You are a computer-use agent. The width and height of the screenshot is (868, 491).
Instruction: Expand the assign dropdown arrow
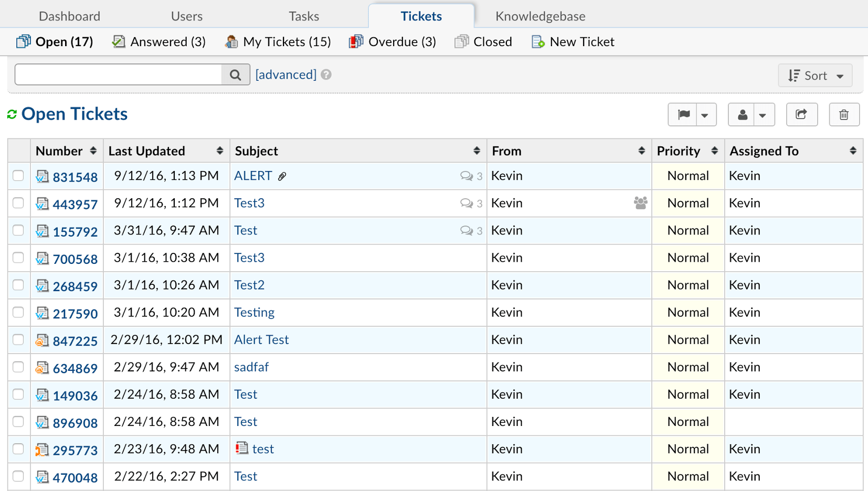pyautogui.click(x=763, y=115)
